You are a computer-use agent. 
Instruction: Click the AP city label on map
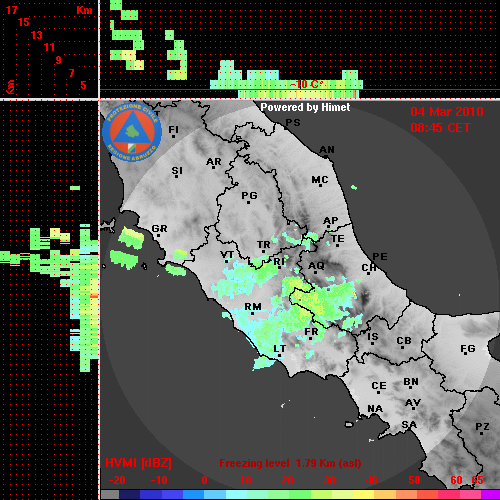[330, 220]
